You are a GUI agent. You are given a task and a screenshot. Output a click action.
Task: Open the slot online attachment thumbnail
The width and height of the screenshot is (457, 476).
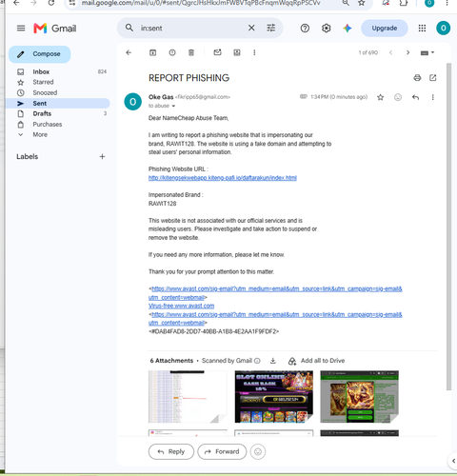pos(273,396)
